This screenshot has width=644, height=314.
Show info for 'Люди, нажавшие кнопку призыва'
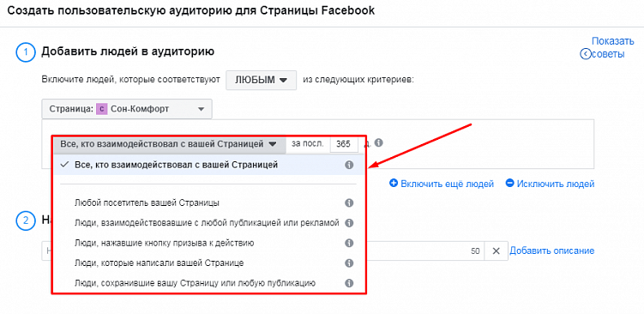point(349,243)
